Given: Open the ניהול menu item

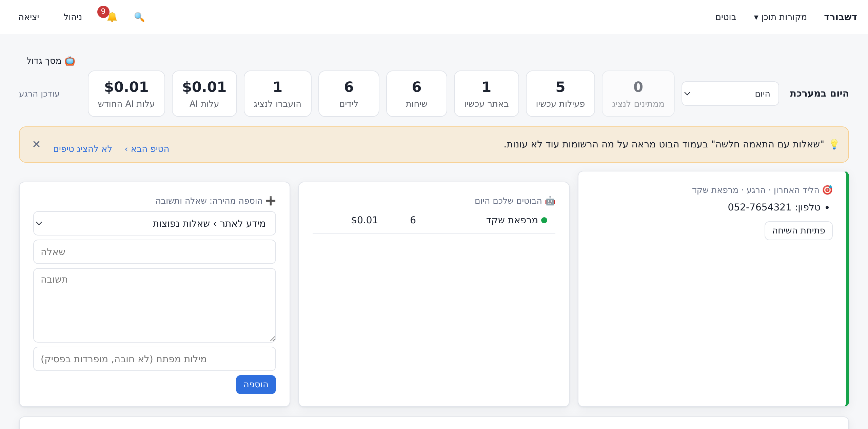Looking at the screenshot, I should click(x=73, y=17).
